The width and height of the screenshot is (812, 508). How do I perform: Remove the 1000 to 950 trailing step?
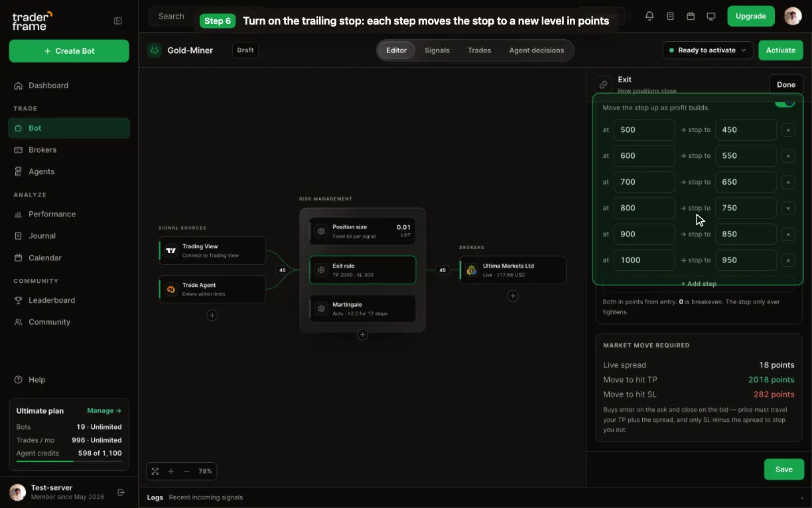pos(788,260)
